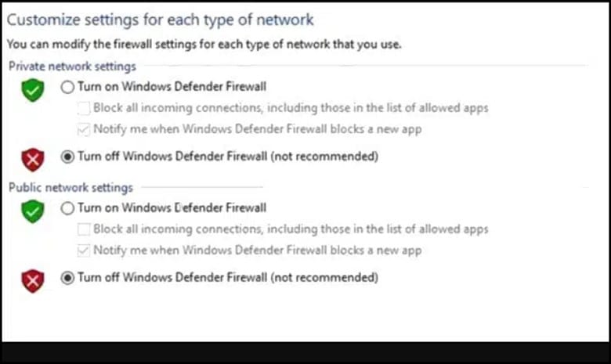Image resolution: width=611 pixels, height=364 pixels.
Task: Check Block all incoming connections under private settings
Action: click(x=83, y=108)
